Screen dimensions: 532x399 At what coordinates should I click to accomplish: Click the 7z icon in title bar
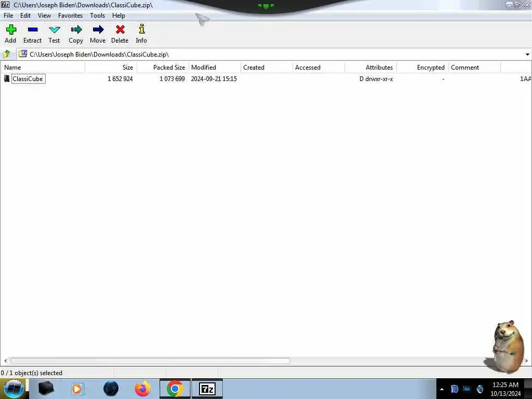tap(5, 5)
